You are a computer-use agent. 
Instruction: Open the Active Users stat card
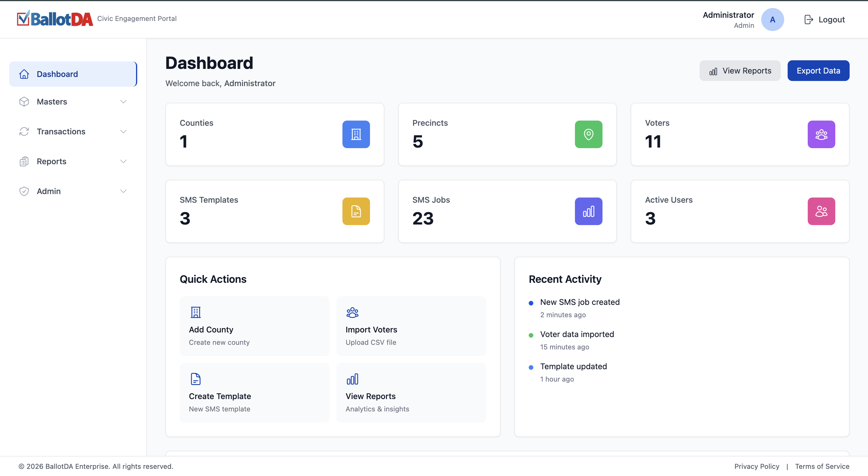point(740,211)
